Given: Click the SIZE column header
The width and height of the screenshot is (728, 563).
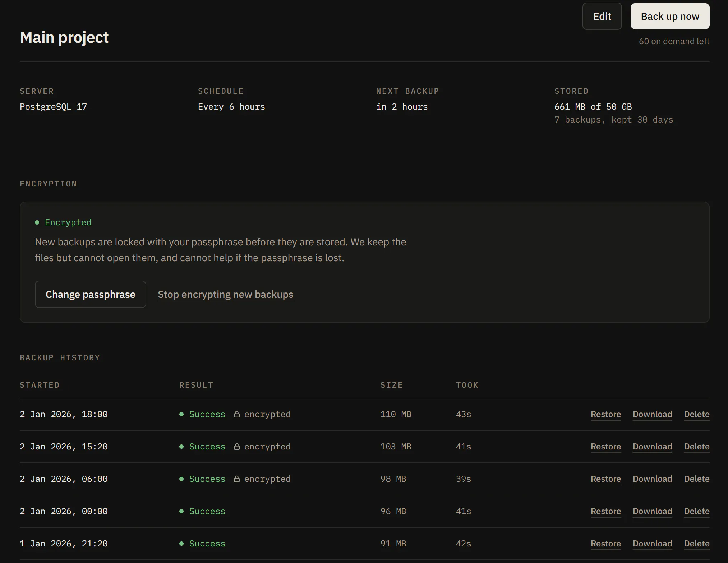Looking at the screenshot, I should (x=391, y=385).
